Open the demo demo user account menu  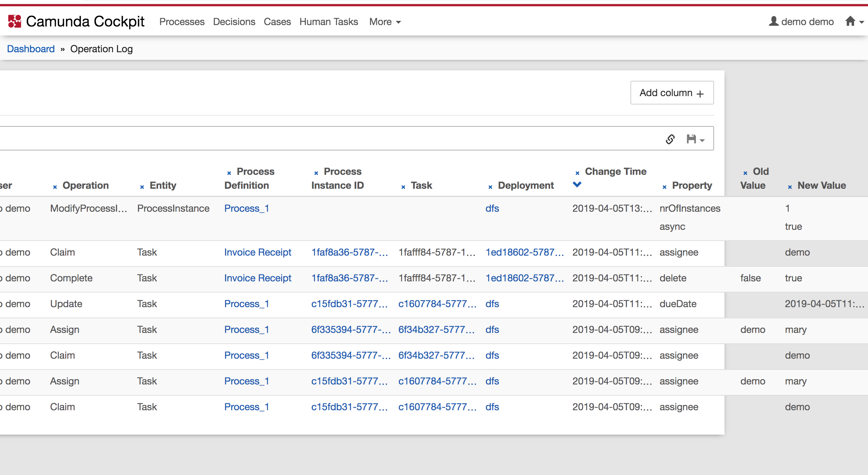801,22
